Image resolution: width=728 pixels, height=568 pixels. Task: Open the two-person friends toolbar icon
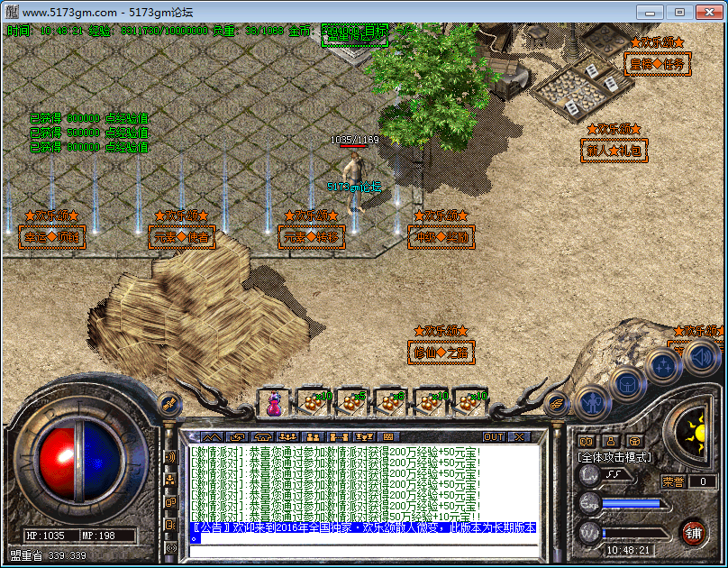coord(313,437)
